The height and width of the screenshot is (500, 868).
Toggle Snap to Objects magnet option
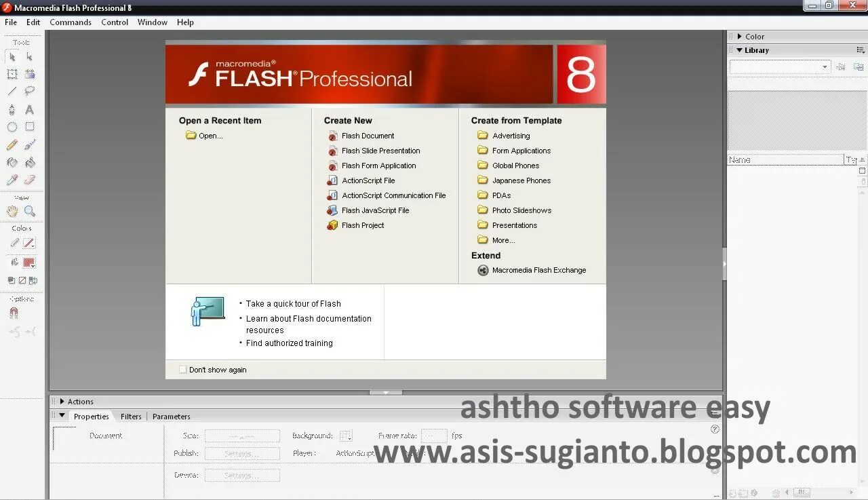14,313
